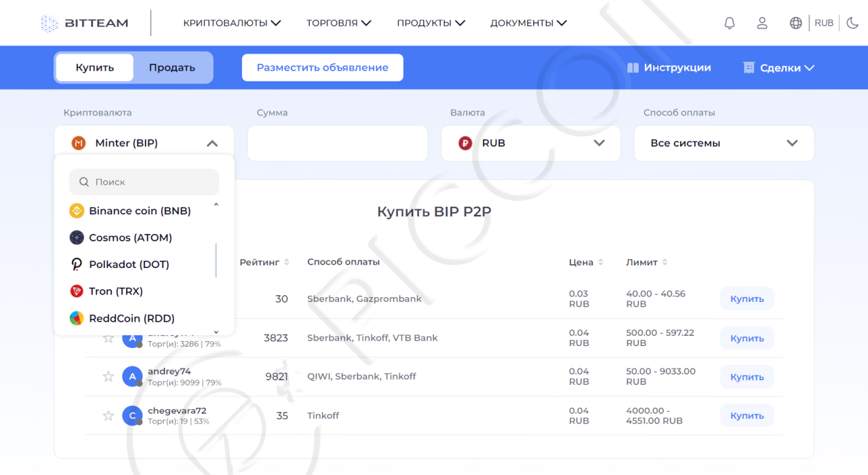Open user profile icon

[762, 23]
